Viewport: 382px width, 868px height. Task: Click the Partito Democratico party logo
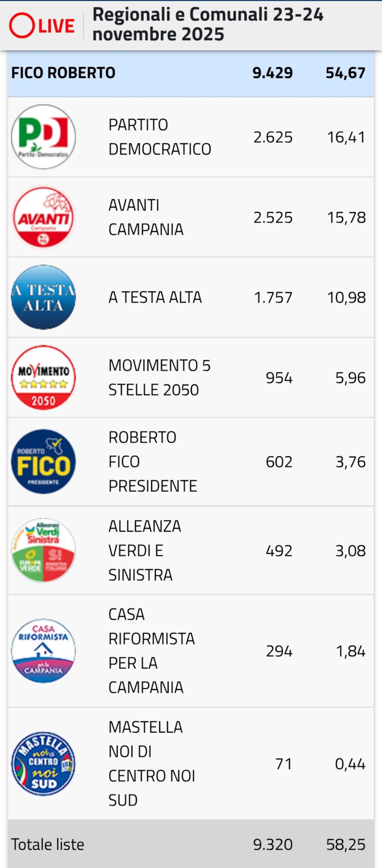pos(43,137)
